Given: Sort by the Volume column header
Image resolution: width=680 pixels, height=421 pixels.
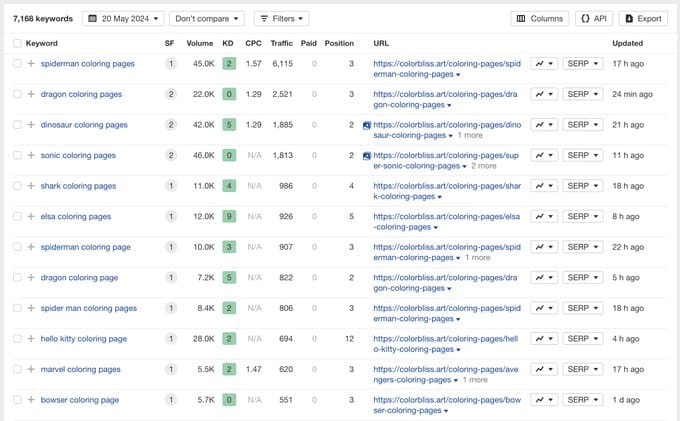Looking at the screenshot, I should [199, 43].
